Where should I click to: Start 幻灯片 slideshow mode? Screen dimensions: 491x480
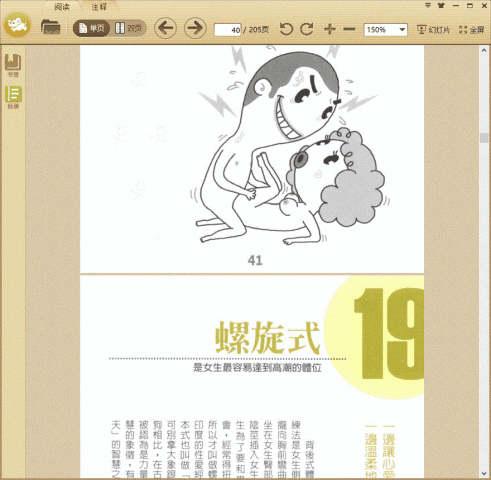coord(433,30)
